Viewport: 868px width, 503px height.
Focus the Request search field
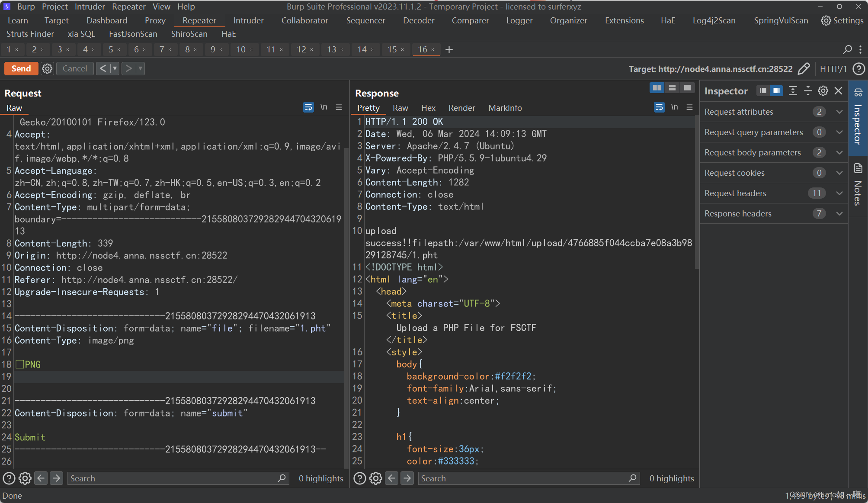click(x=178, y=478)
